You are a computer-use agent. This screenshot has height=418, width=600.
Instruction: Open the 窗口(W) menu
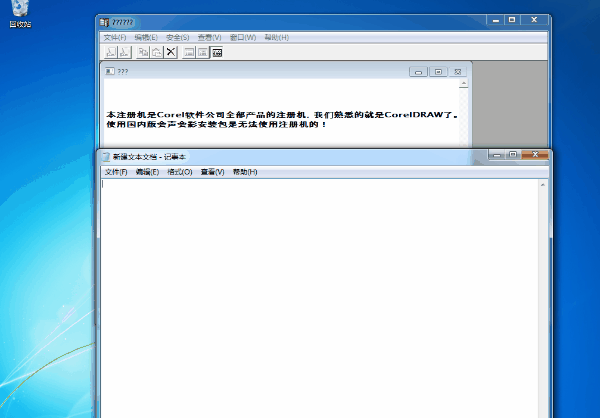[243, 37]
